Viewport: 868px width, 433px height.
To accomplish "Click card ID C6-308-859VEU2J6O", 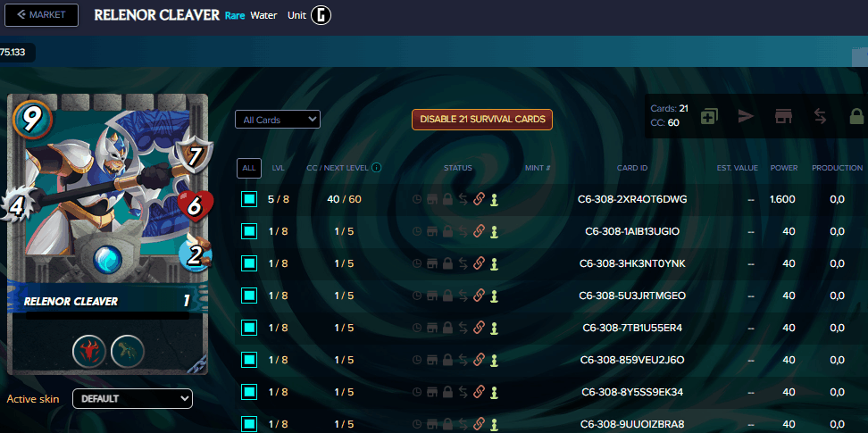I will pos(632,360).
